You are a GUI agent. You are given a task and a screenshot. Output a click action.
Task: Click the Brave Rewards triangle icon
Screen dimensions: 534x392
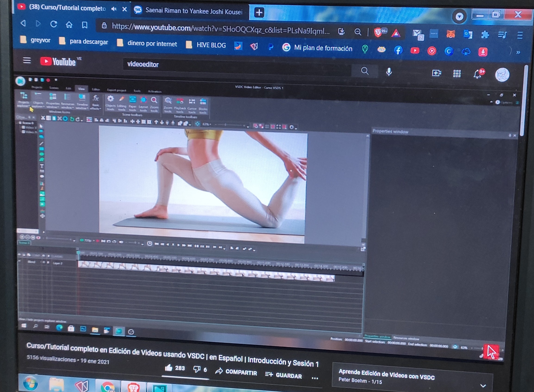click(x=396, y=33)
